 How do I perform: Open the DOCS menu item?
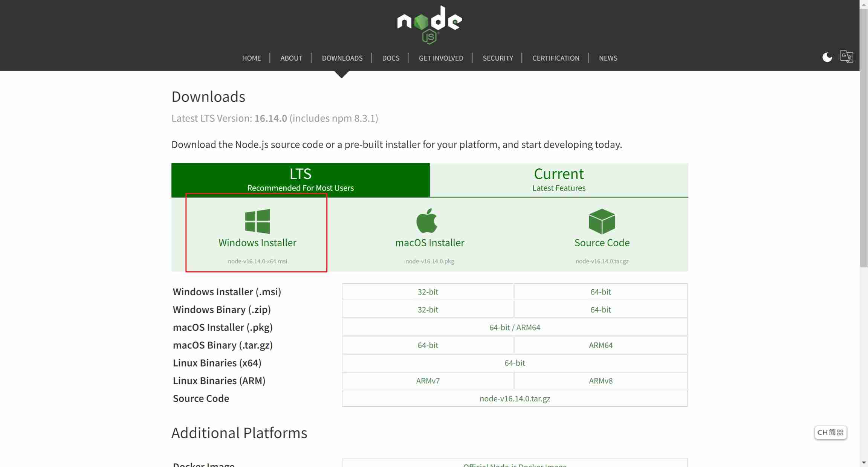[390, 58]
